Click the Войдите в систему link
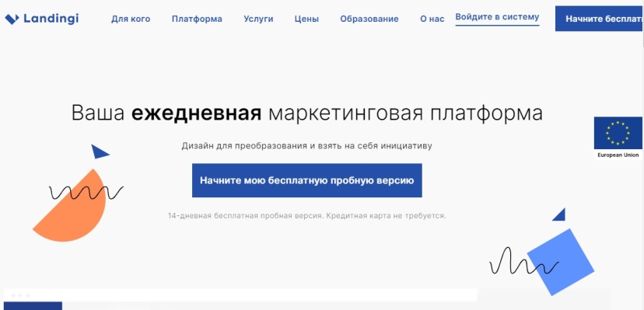The height and width of the screenshot is (310, 644). (x=497, y=18)
